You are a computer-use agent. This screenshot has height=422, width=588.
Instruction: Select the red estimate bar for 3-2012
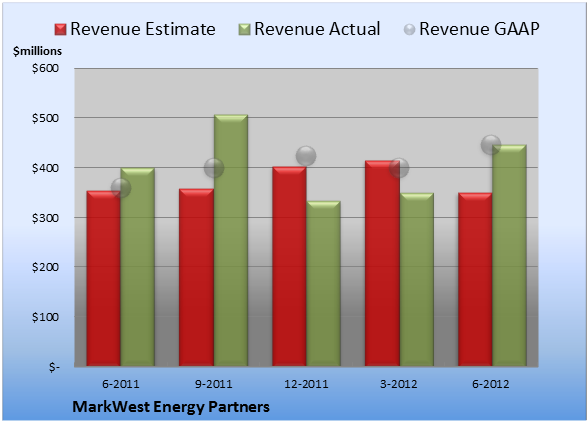382,263
